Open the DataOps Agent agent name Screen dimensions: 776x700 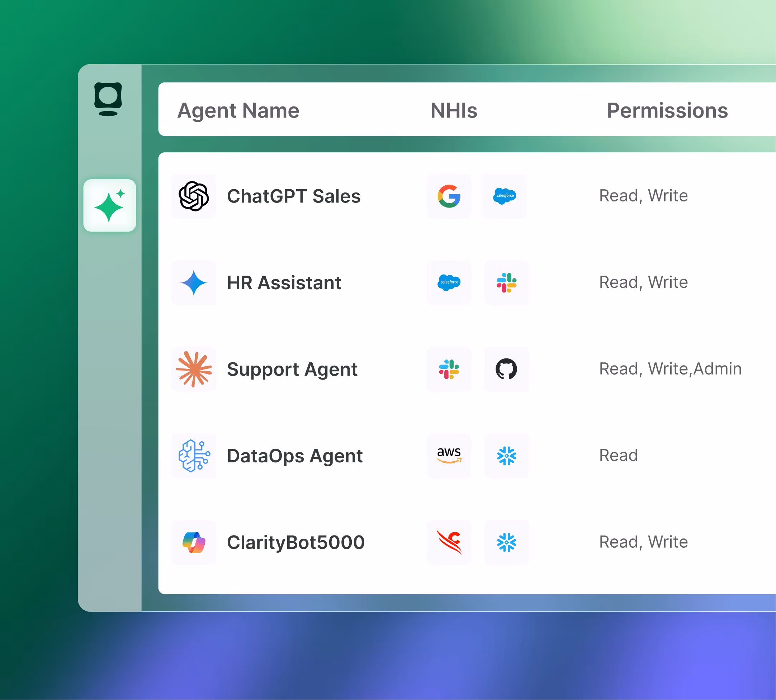[295, 456]
